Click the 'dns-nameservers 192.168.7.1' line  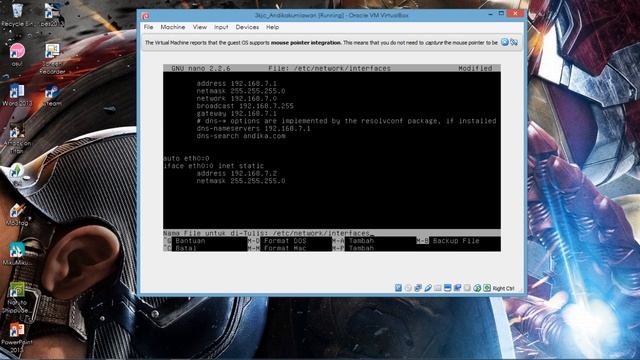253,129
